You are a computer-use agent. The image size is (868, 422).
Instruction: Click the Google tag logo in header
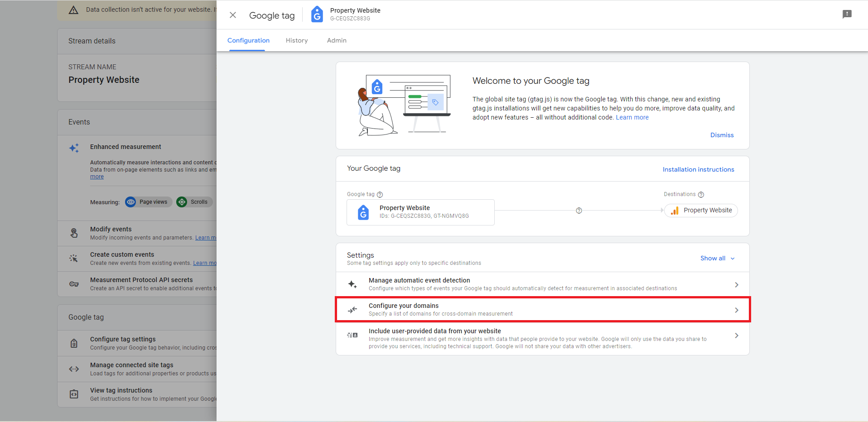(x=317, y=14)
